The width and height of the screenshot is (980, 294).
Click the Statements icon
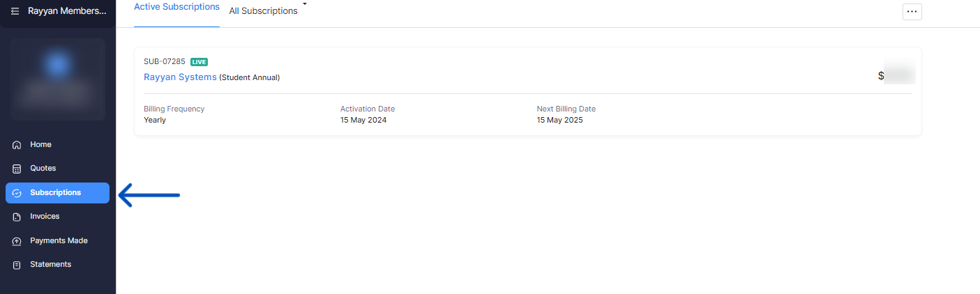[x=17, y=265]
